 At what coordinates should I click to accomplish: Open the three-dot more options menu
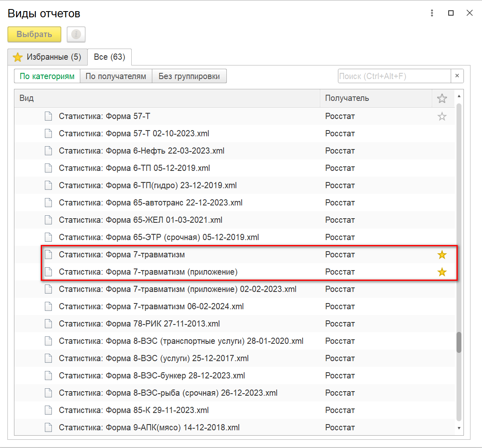432,13
